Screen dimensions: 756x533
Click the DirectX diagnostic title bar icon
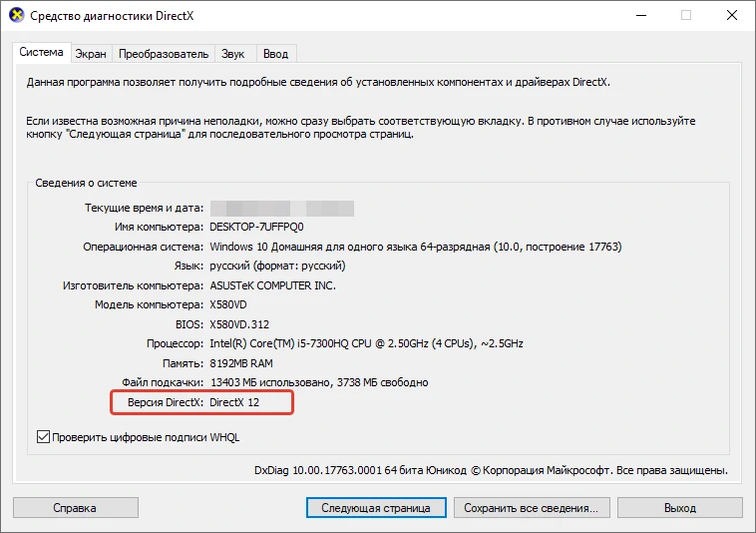[x=17, y=15]
